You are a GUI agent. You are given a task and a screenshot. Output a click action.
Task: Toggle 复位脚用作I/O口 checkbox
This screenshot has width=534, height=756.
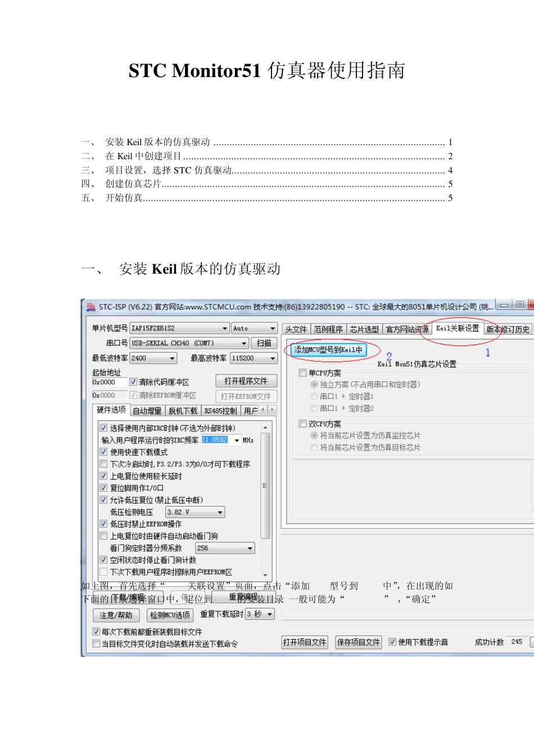click(x=103, y=488)
